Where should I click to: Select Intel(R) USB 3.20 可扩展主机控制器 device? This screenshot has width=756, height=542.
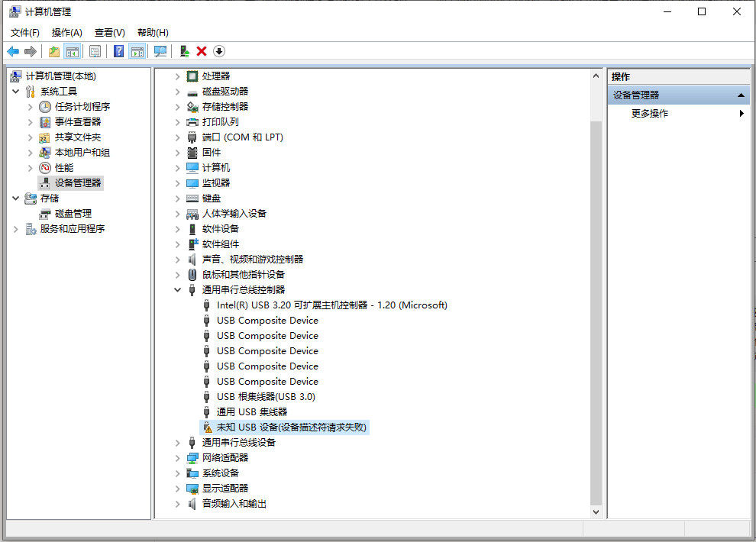click(332, 305)
